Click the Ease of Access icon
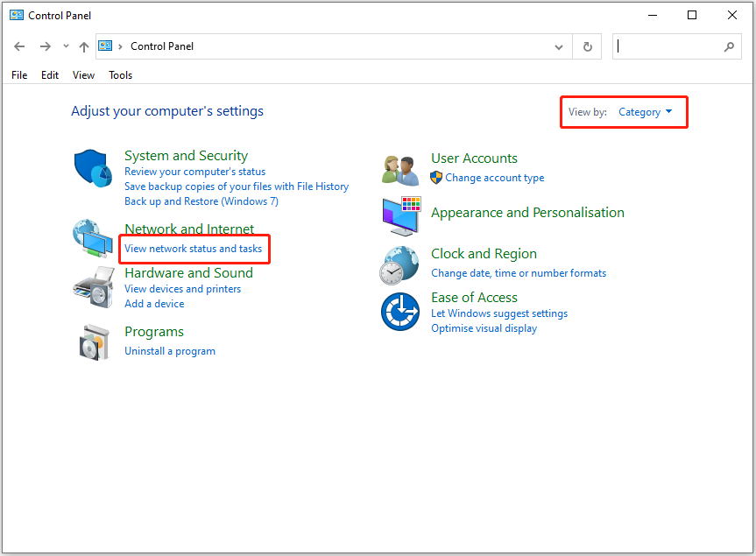The image size is (756, 556). pos(400,312)
